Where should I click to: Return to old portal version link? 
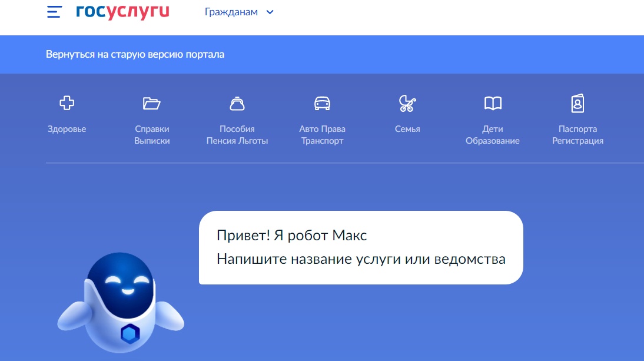(x=135, y=55)
